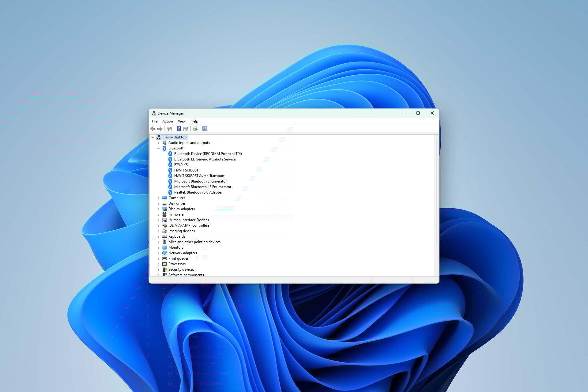Select "Bluetooth Device (RFCOMM Protocol TDI)"

tap(208, 154)
